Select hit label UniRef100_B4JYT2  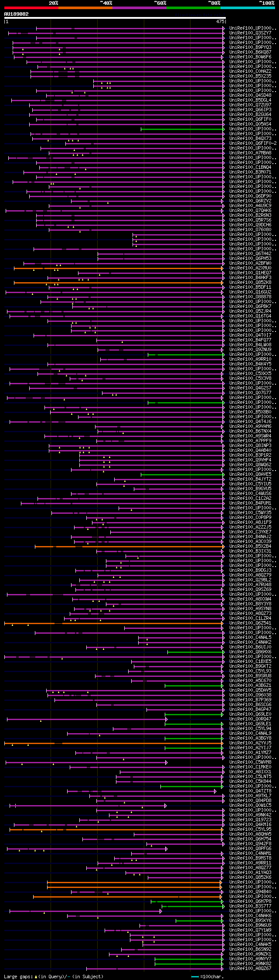point(250,479)
